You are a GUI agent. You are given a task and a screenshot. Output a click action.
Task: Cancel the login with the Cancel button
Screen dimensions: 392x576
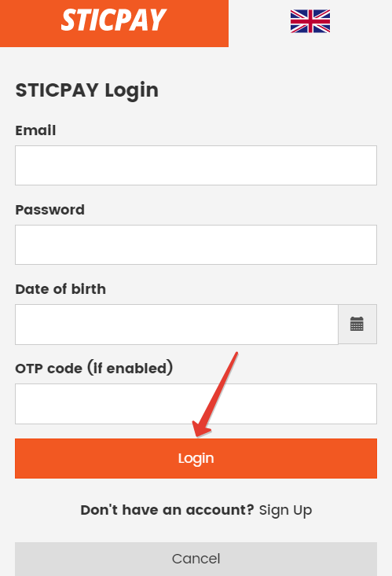pyautogui.click(x=196, y=559)
